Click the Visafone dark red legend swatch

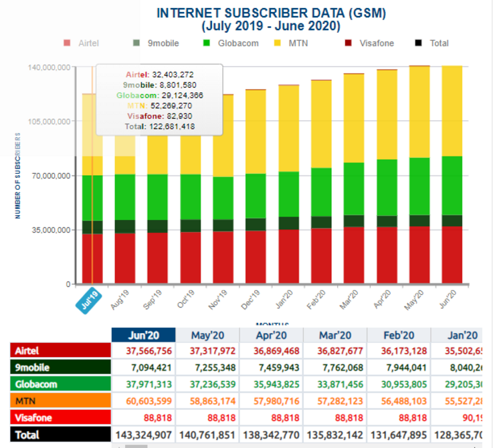pyautogui.click(x=349, y=43)
